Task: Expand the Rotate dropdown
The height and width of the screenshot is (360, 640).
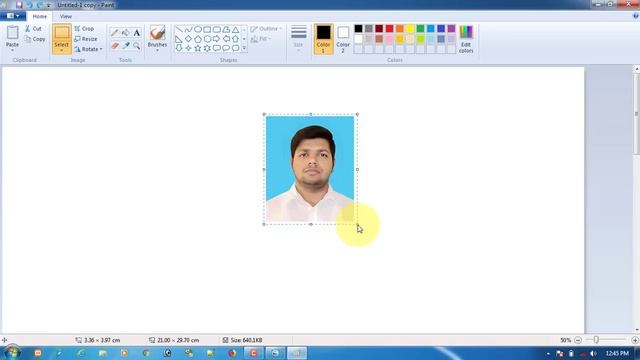Action: tap(88, 49)
